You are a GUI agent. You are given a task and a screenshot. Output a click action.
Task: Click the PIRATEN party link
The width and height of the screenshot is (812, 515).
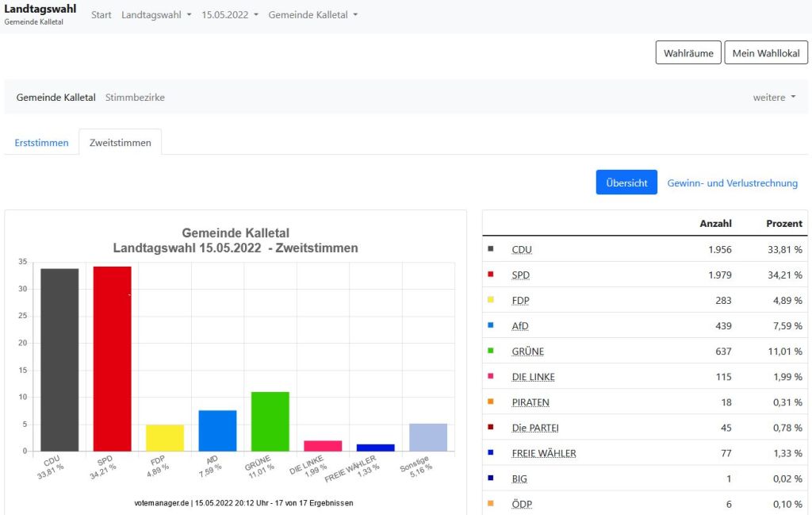[530, 402]
